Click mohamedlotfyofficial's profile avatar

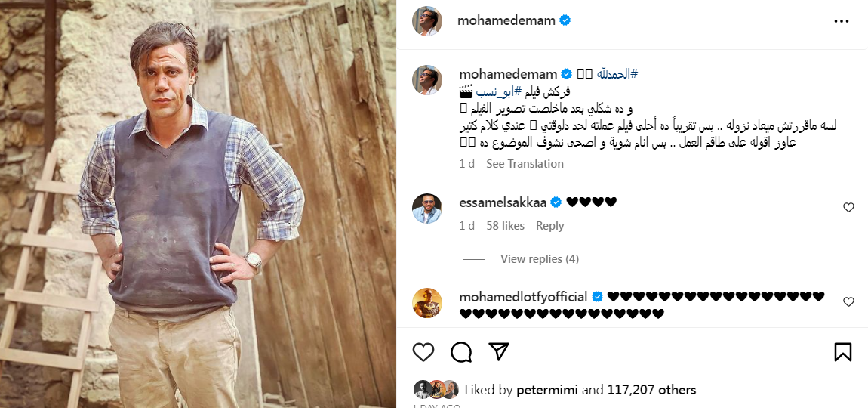[x=426, y=303]
